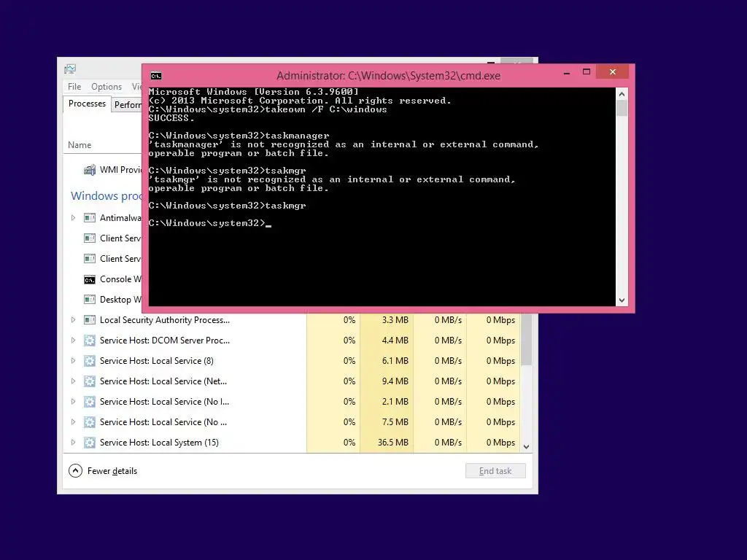The width and height of the screenshot is (747, 560).
Task: Select the 9.4 MB memory cell
Action: click(x=387, y=381)
